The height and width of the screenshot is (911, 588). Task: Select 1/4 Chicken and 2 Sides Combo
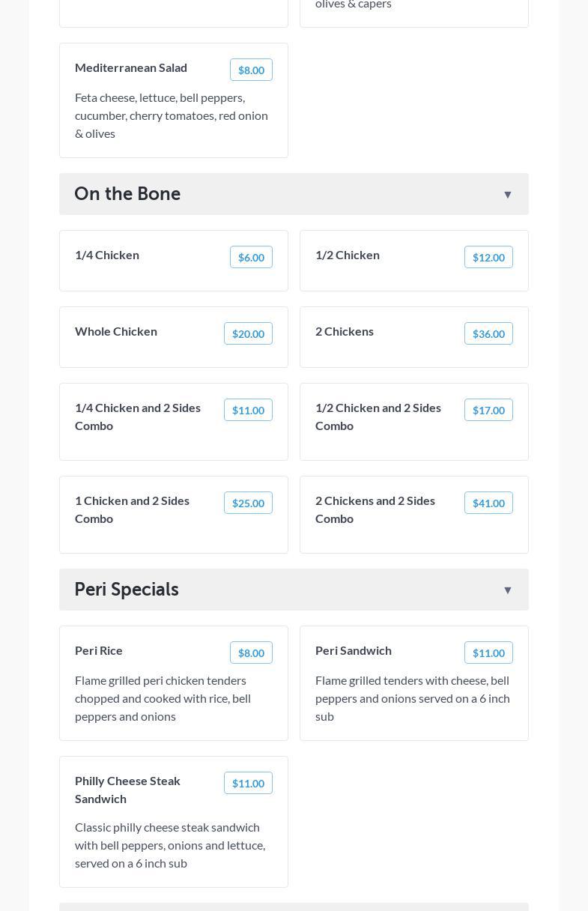(x=138, y=417)
